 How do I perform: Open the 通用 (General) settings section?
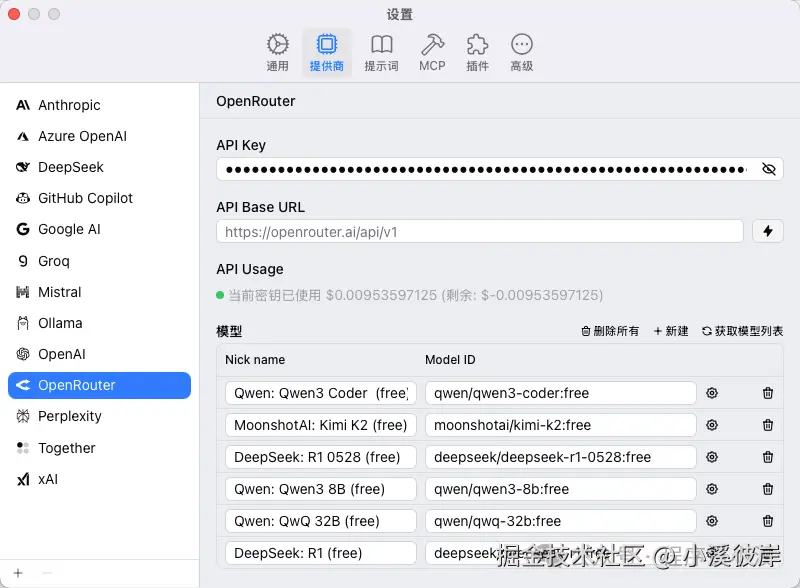(278, 48)
